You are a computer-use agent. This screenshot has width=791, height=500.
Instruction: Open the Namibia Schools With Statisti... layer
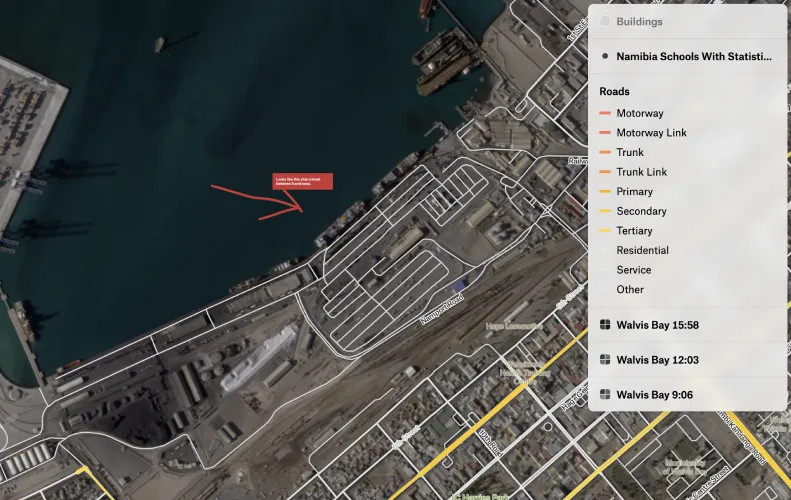[694, 57]
